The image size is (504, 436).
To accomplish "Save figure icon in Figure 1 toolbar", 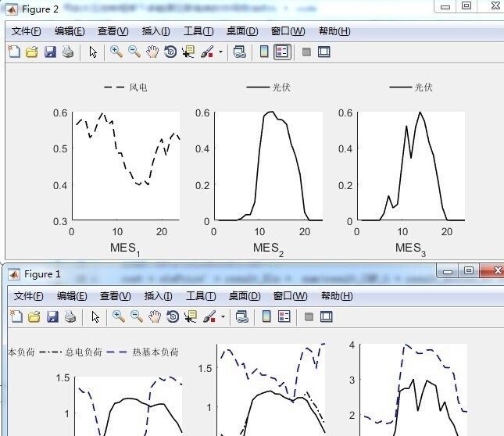I will pyautogui.click(x=52, y=316).
